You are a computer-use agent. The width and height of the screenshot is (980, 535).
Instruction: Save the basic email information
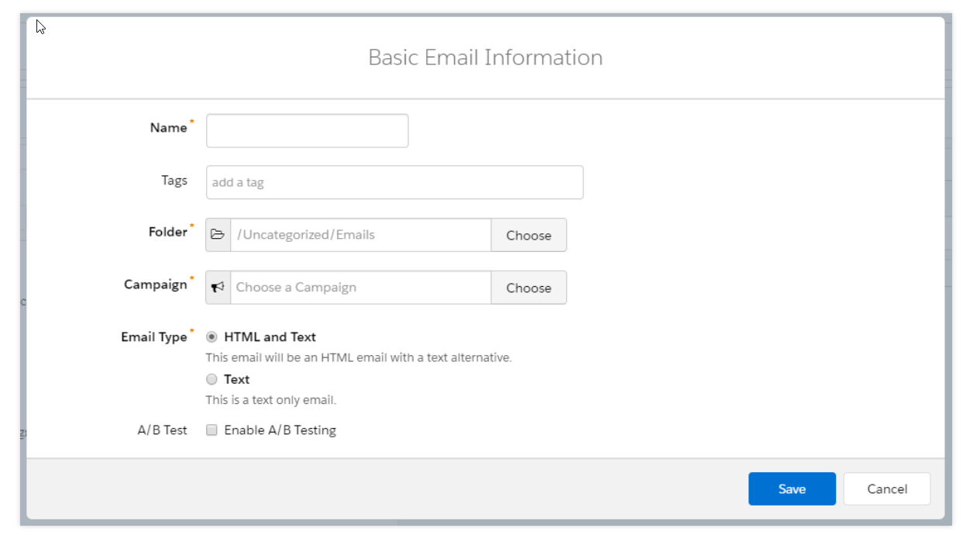tap(791, 489)
